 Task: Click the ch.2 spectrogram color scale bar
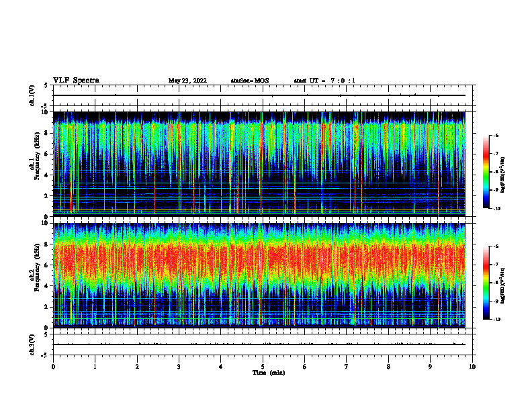pyautogui.click(x=486, y=283)
